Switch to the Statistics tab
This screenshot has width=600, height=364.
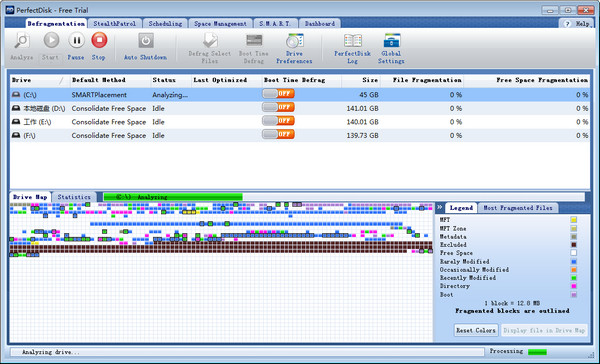[74, 197]
